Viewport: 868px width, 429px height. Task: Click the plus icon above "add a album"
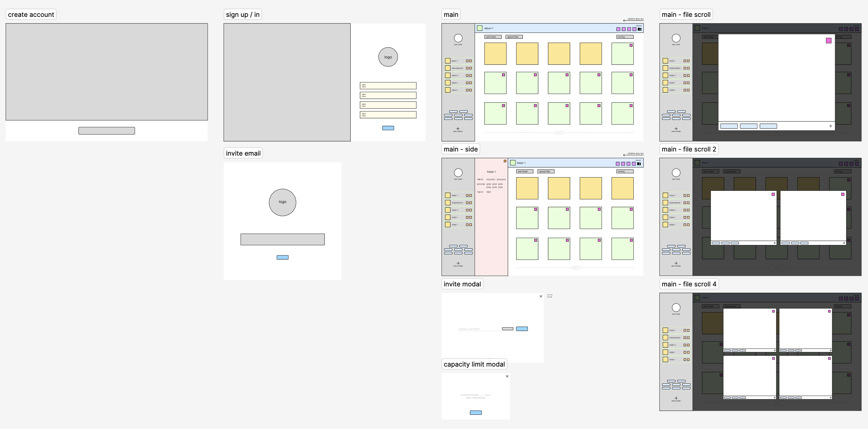[x=458, y=128]
